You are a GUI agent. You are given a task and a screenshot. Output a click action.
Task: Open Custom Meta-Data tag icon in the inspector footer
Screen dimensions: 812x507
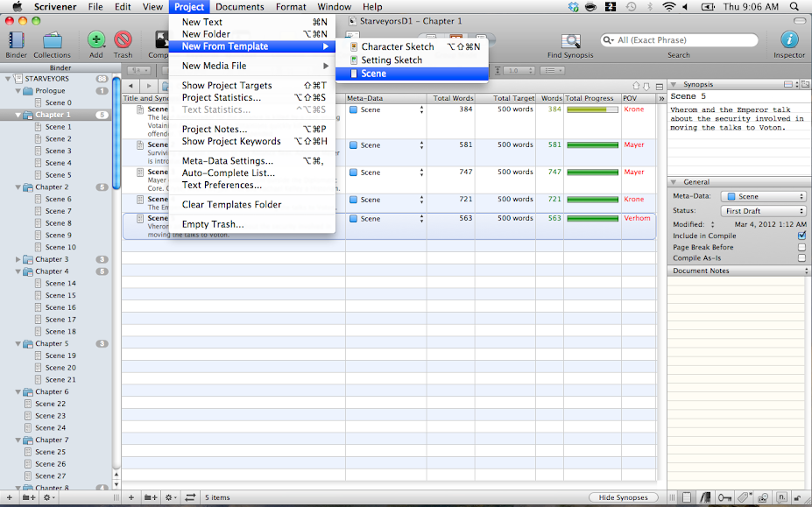pyautogui.click(x=745, y=497)
